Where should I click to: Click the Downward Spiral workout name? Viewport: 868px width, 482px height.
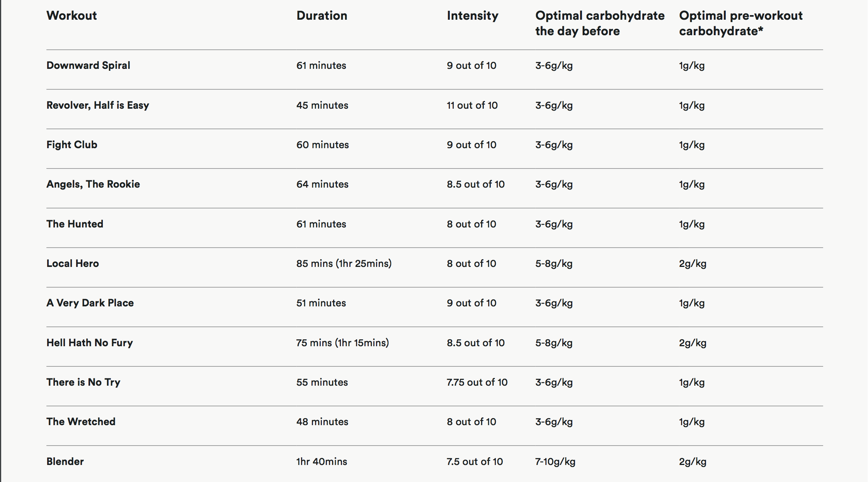click(x=88, y=65)
